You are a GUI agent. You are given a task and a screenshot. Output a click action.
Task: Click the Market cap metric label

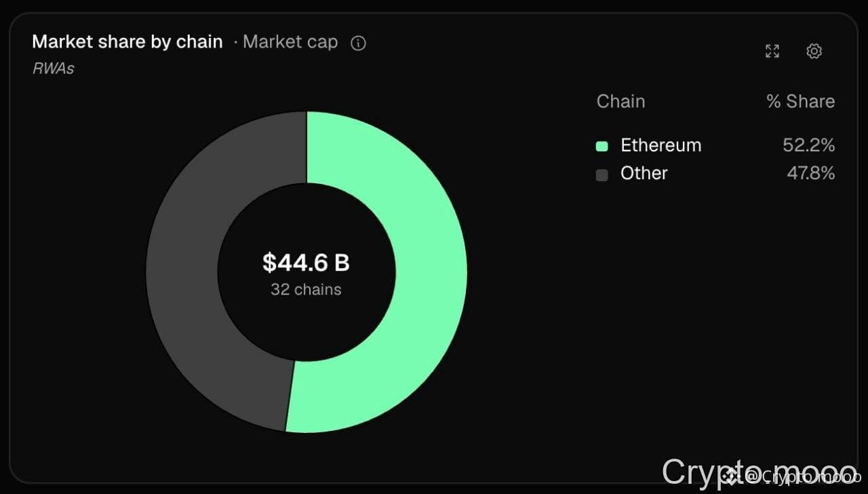290,42
